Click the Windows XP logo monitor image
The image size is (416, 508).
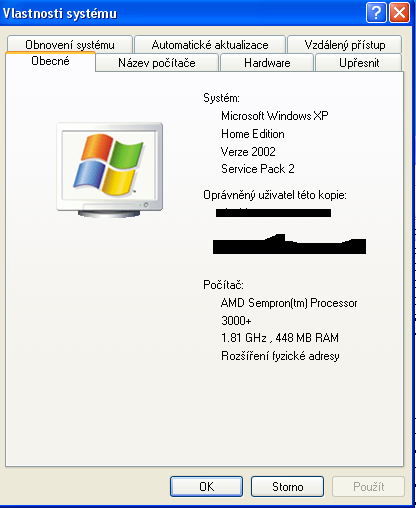coord(110,170)
